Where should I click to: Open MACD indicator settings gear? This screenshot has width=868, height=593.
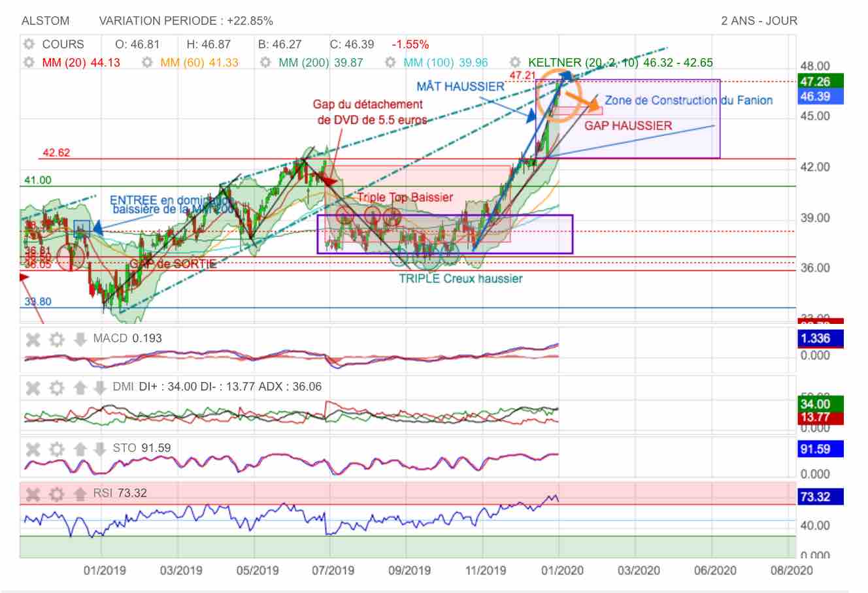coord(57,339)
